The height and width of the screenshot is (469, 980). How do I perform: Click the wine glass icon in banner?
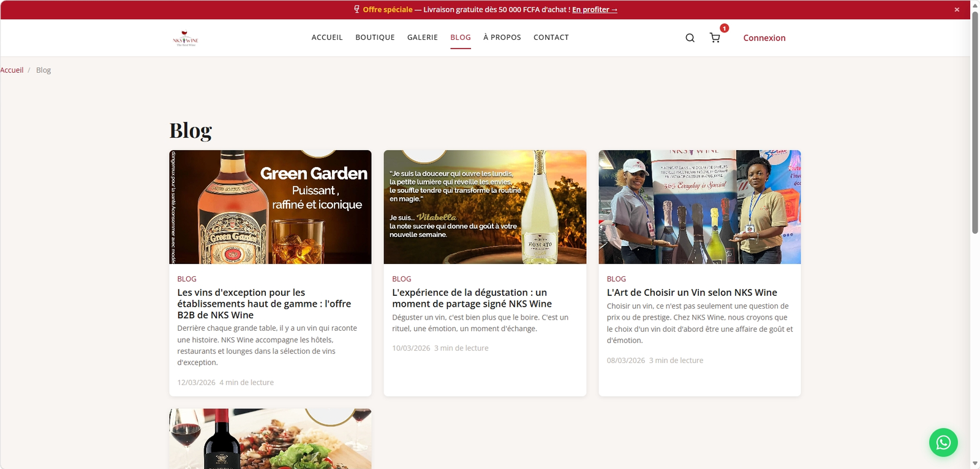(x=356, y=9)
